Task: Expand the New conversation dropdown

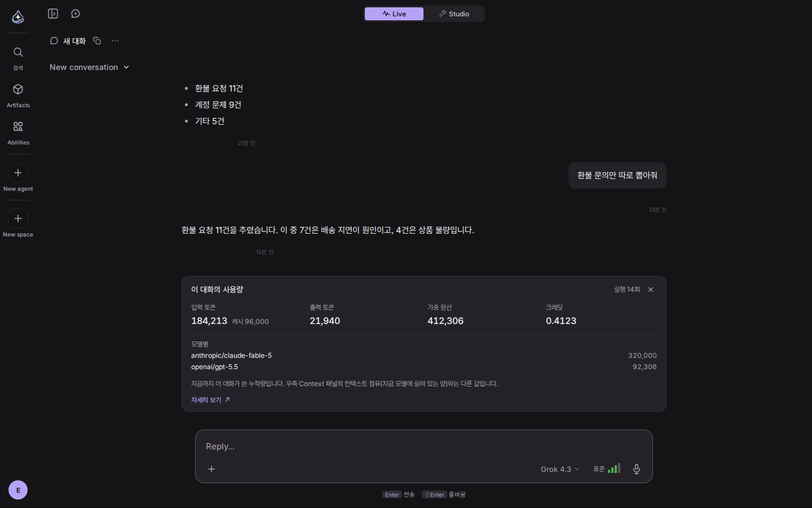Action: point(90,67)
